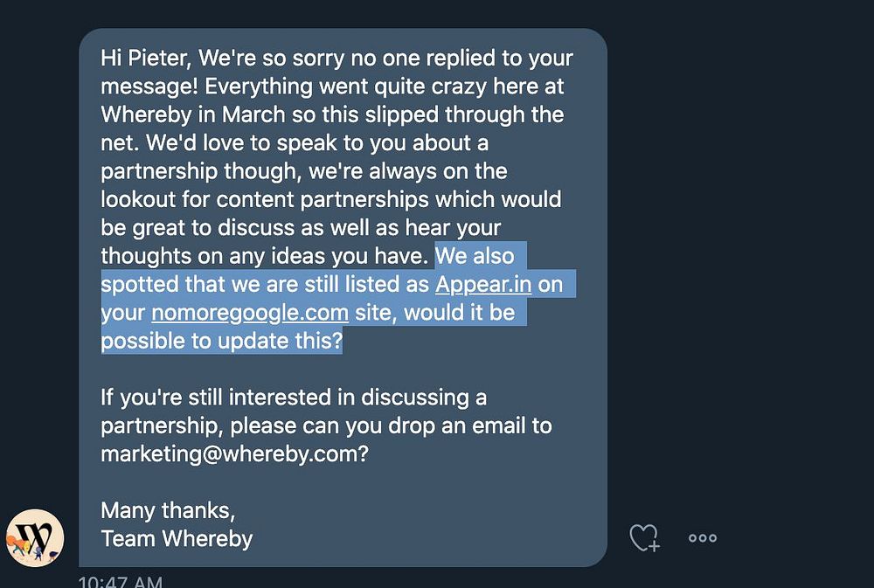Click the marketing@whereby.com email address
The width and height of the screenshot is (874, 588).
pyautogui.click(x=229, y=454)
